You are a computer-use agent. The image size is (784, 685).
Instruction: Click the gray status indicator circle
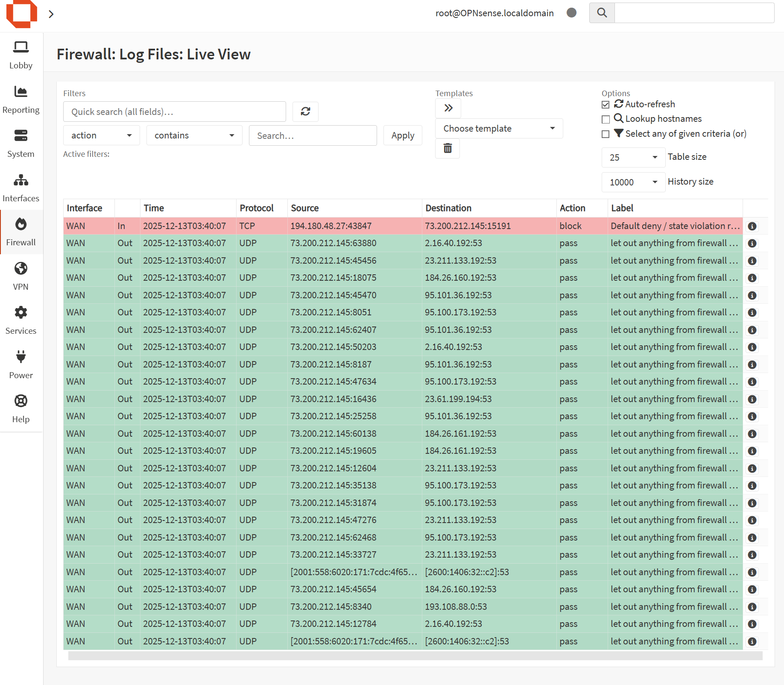click(x=571, y=13)
